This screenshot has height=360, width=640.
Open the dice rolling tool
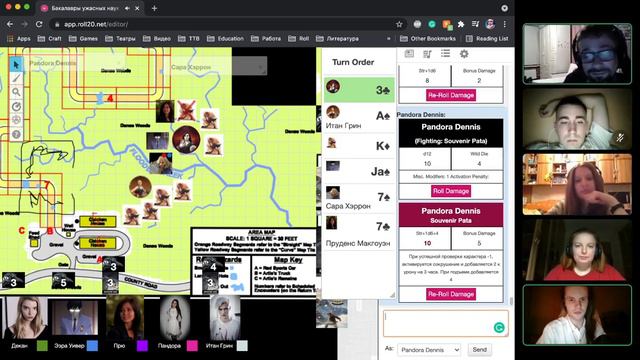(x=16, y=120)
